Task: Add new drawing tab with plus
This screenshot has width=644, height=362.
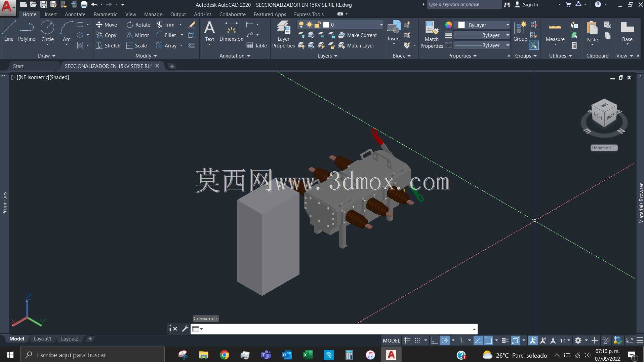Action: 172,66
